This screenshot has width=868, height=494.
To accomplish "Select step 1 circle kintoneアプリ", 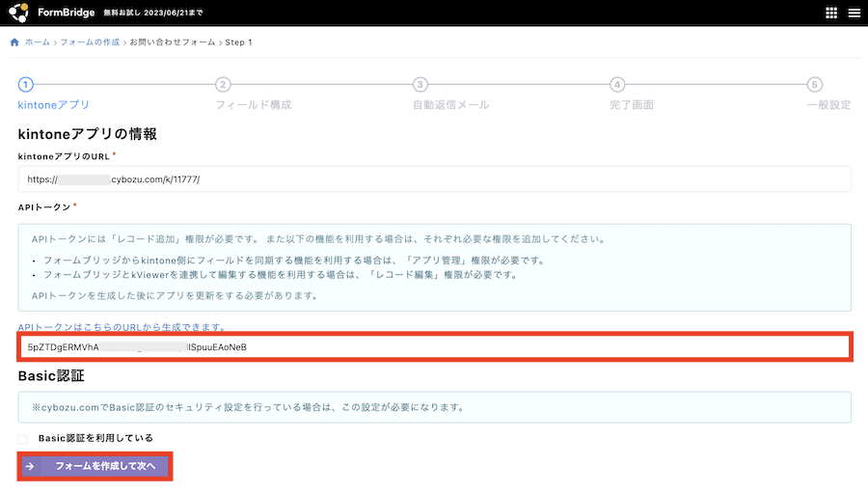I will pyautogui.click(x=25, y=85).
